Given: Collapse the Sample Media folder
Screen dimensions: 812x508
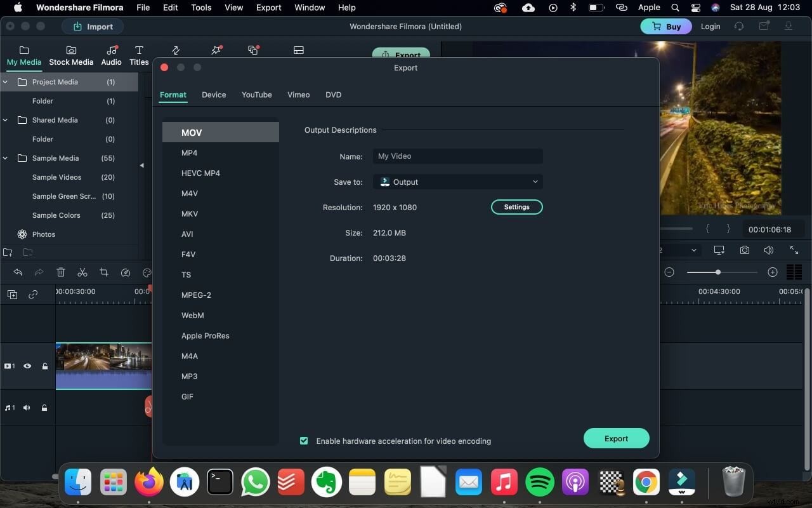Looking at the screenshot, I should click(x=5, y=158).
